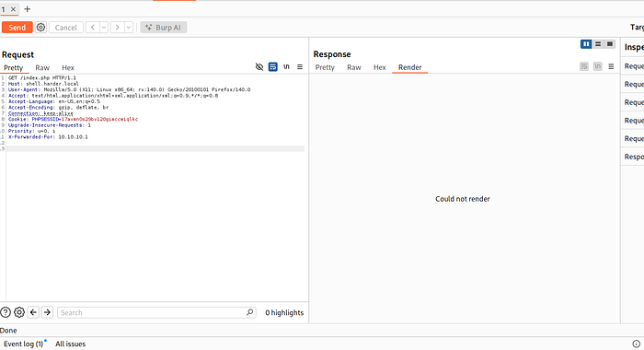Image resolution: width=644 pixels, height=350 pixels.
Task: Toggle \n newline display in Response
Action: [x=598, y=66]
